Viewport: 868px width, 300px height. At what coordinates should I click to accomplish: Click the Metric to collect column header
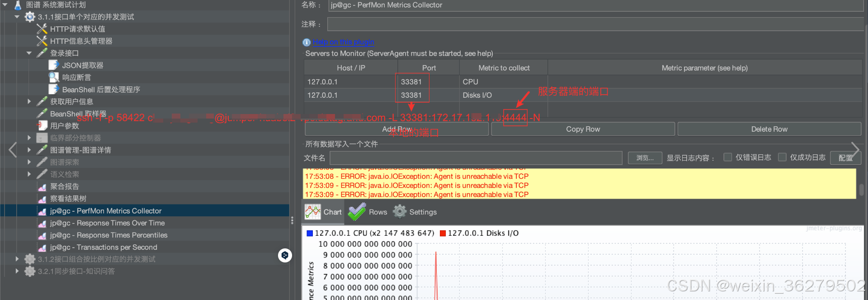tap(504, 68)
